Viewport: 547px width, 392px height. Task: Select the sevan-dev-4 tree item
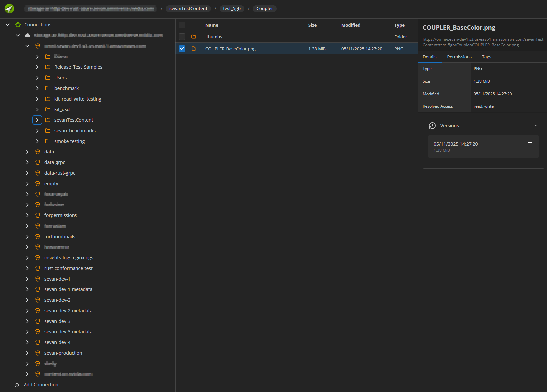click(57, 342)
